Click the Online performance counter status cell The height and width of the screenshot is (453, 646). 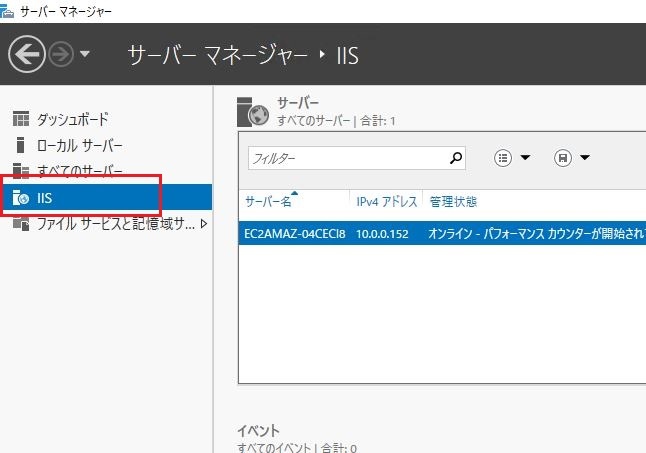point(537,234)
